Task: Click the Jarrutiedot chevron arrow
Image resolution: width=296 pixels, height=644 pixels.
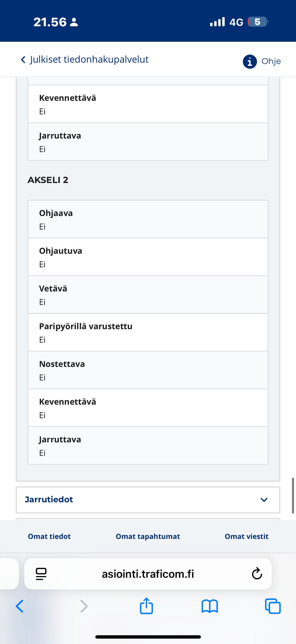Action: click(x=264, y=500)
